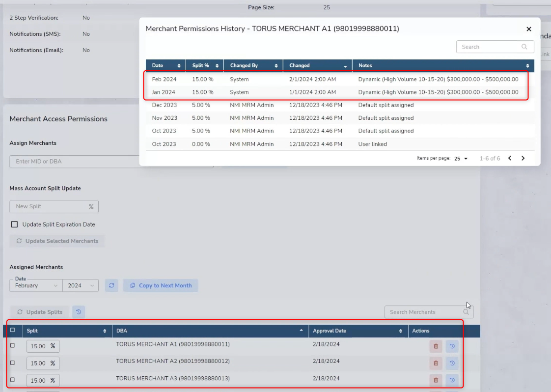Edit split value for TORUS MERCHANT A1

coord(43,346)
